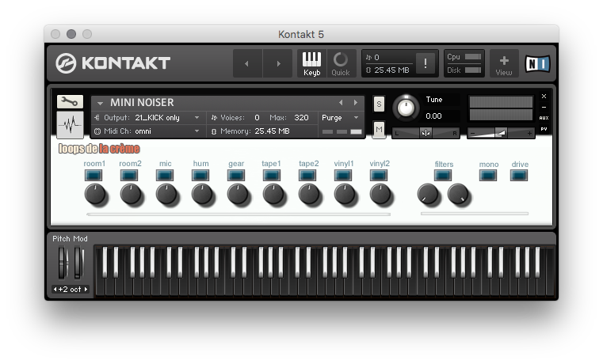Screen dimensions: 603x364
Task: Click the waveform instrument icon
Action: coord(70,124)
